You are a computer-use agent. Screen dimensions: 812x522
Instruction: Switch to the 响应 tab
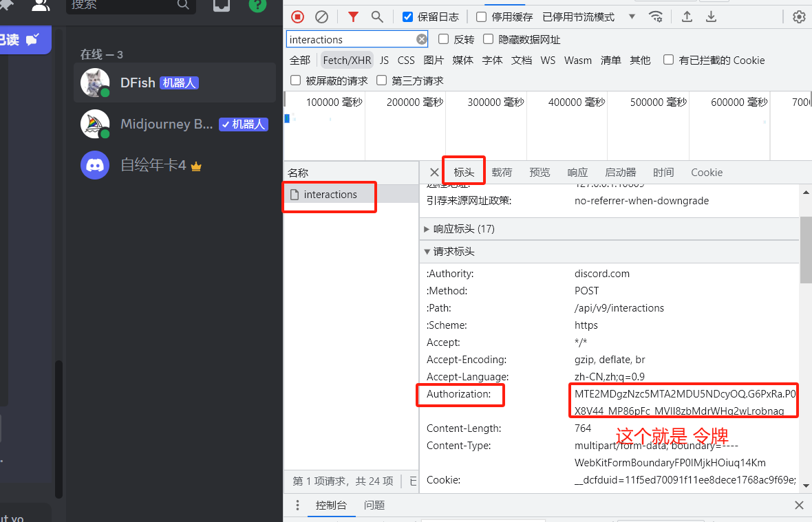point(577,173)
